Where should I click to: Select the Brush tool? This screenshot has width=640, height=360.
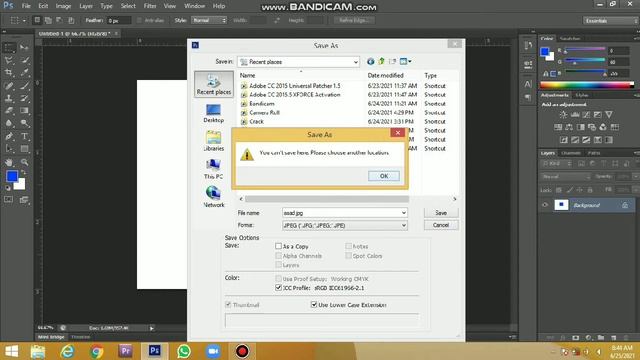click(x=24, y=86)
